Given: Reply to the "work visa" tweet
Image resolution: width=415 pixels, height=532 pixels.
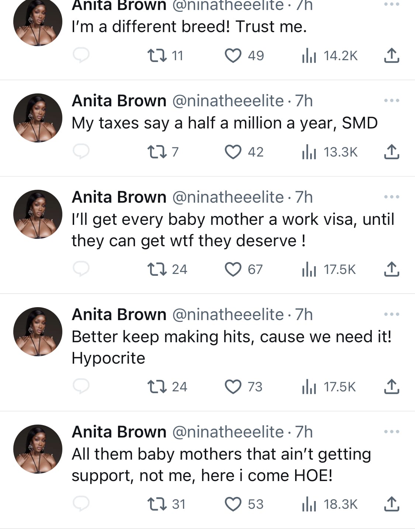Looking at the screenshot, I should tap(81, 269).
